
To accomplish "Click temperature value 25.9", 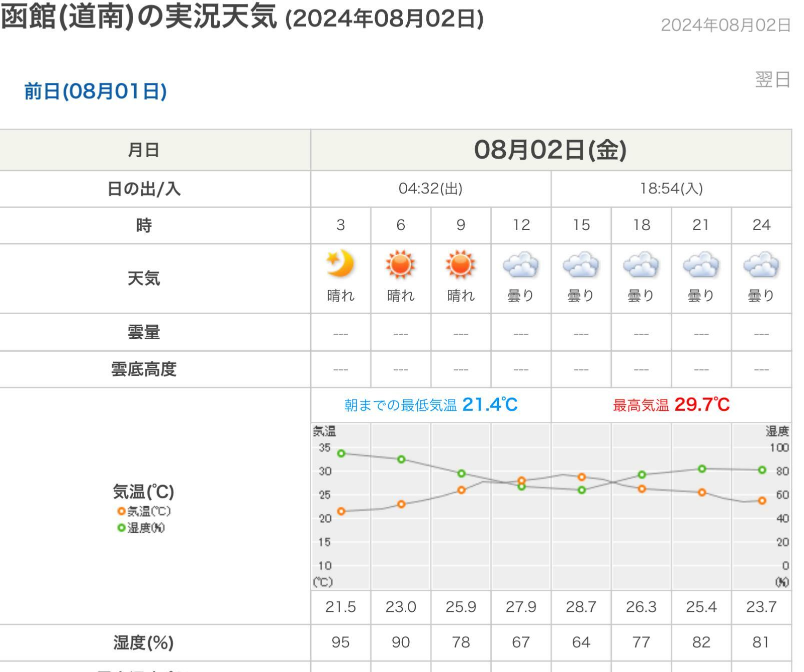I will coord(460,607).
